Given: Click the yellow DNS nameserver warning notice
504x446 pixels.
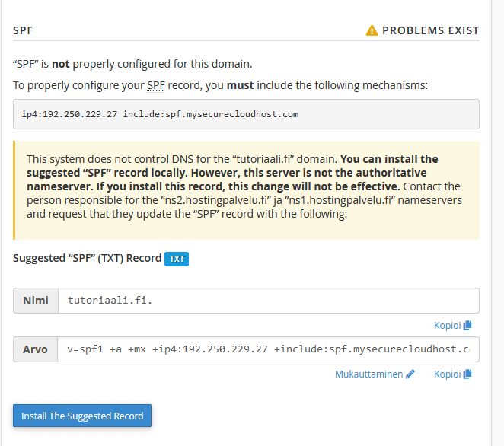Looking at the screenshot, I should click(246, 186).
